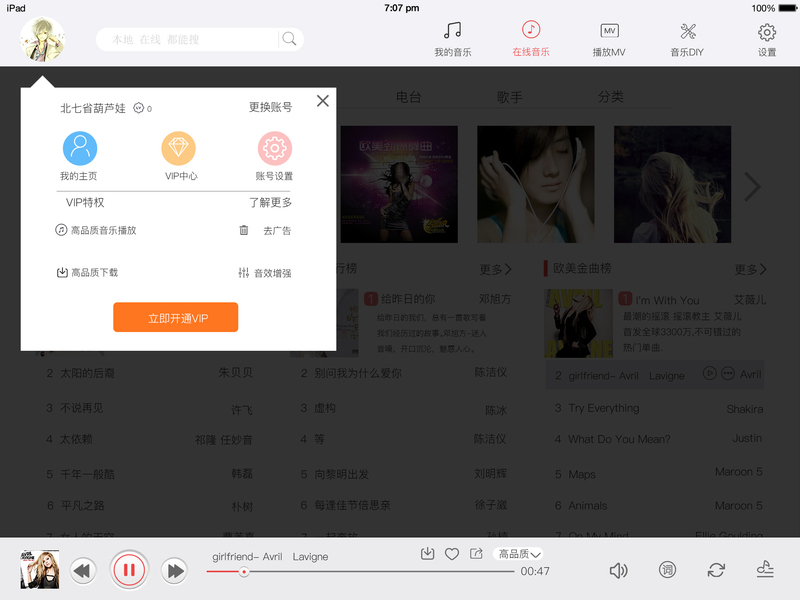
Task: Open more options on girlfriend row
Action: [x=728, y=373]
